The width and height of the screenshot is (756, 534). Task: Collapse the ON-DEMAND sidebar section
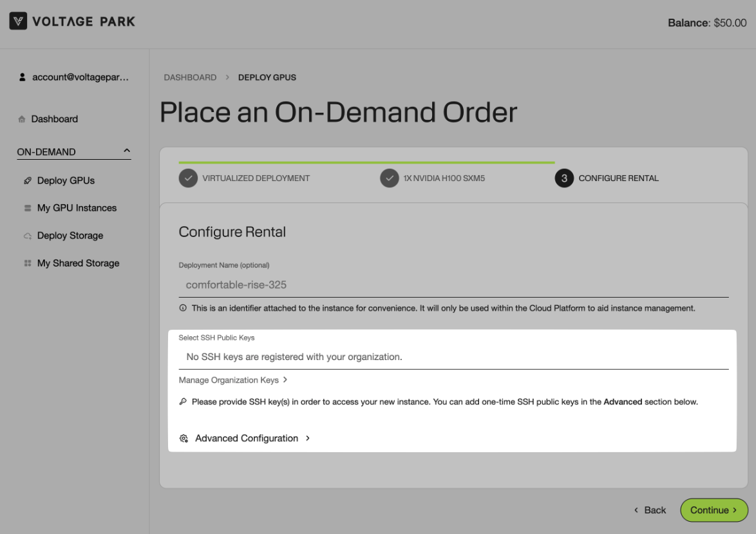pos(127,151)
